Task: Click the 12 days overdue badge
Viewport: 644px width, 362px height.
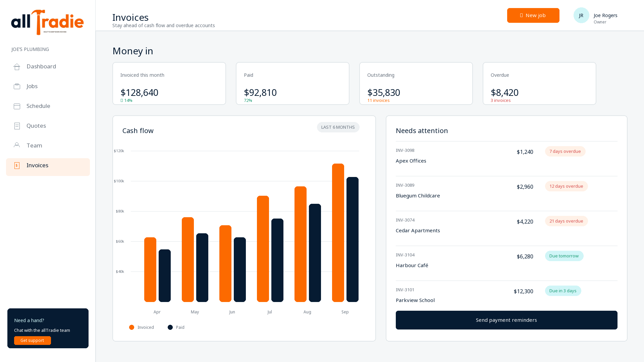Action: coord(566,186)
